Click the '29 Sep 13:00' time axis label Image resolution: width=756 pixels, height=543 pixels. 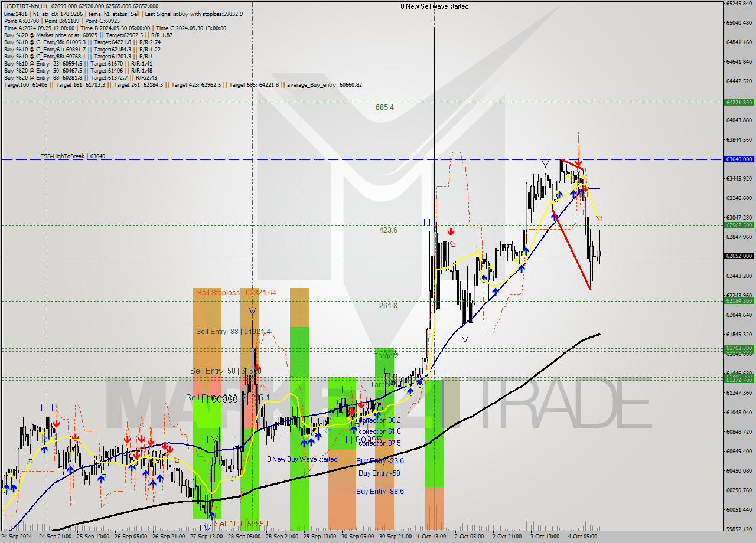click(x=320, y=537)
